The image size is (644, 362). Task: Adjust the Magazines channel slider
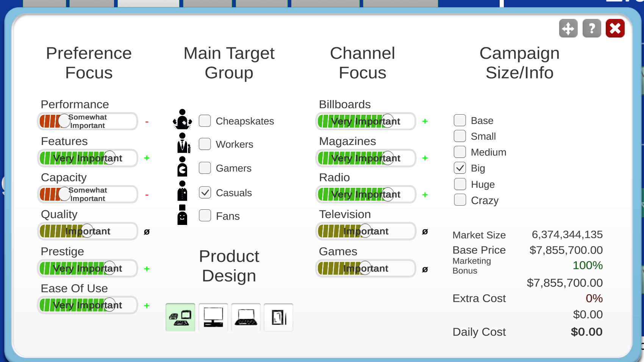pyautogui.click(x=366, y=158)
